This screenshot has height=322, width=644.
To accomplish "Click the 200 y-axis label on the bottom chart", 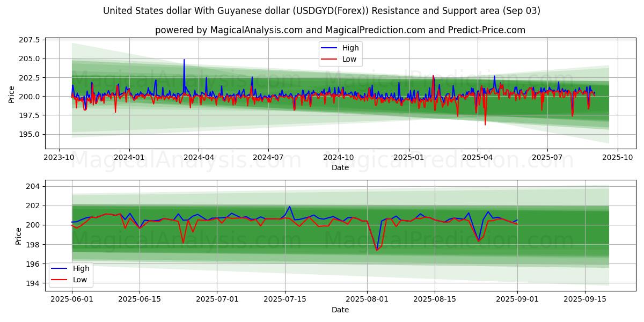I will click(33, 225).
